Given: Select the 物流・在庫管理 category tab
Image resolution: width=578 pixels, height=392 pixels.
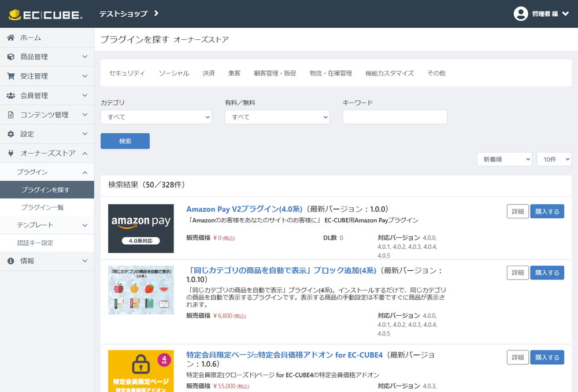Looking at the screenshot, I should coord(331,73).
